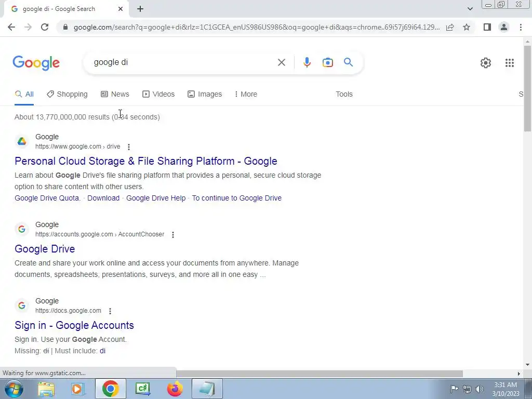Search by image with camera icon
532x399 pixels.
[x=327, y=62]
